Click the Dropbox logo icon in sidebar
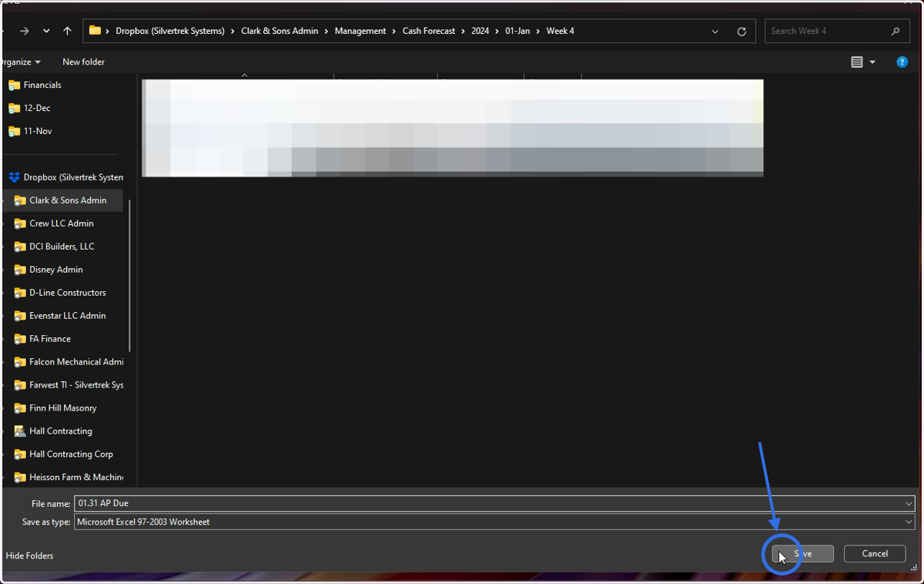Screen dimensions: 924x584 point(14,177)
